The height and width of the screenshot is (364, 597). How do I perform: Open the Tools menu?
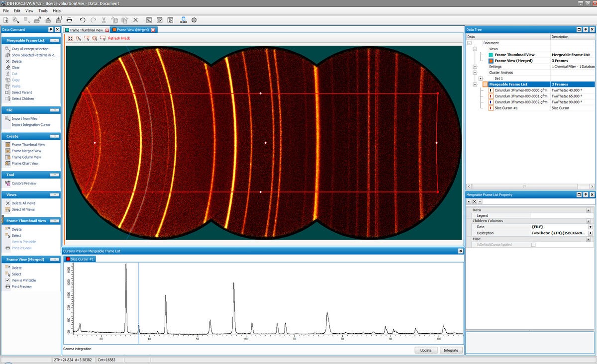coord(43,10)
